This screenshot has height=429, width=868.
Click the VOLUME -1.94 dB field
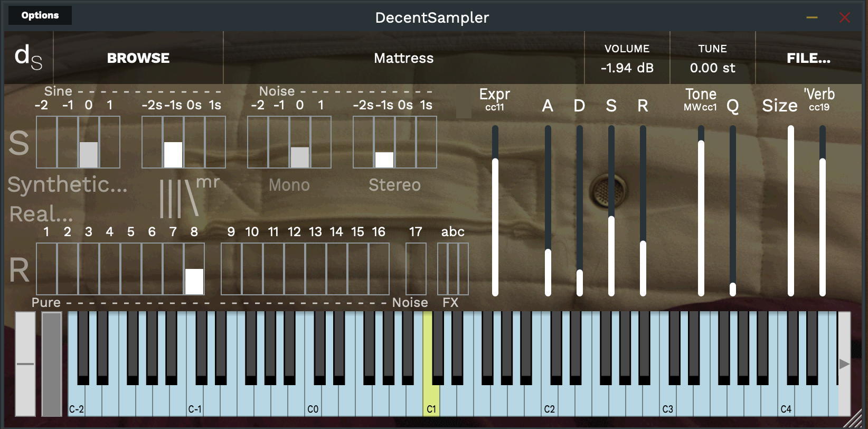pyautogui.click(x=627, y=58)
